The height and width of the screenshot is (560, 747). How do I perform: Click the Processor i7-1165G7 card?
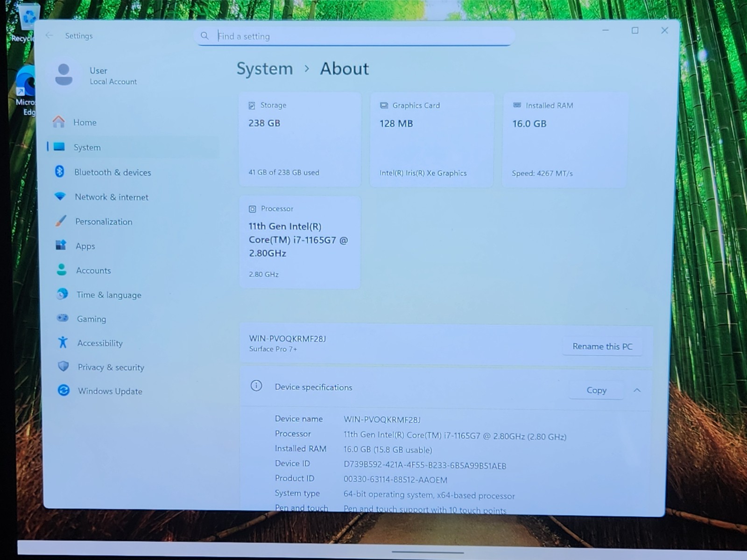pos(300,242)
